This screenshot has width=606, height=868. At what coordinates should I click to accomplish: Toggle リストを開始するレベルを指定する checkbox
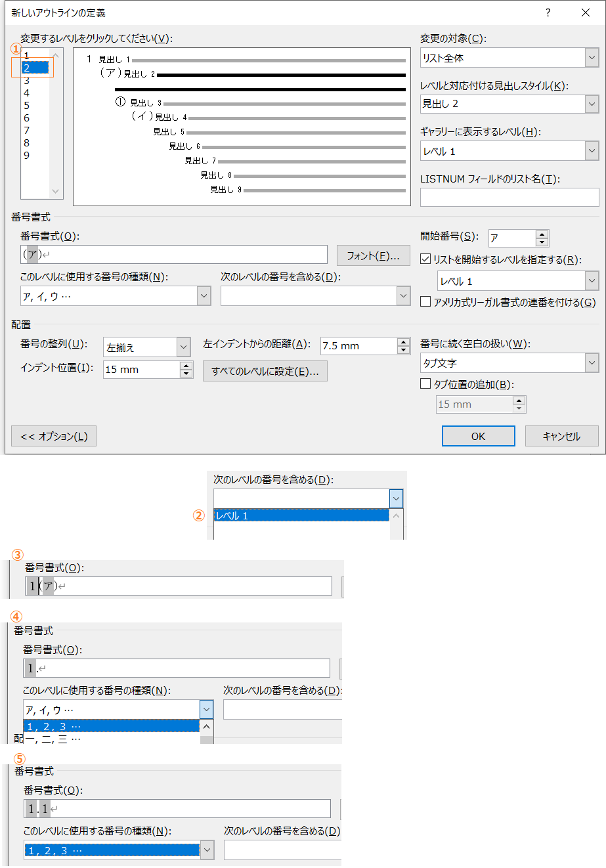click(425, 259)
